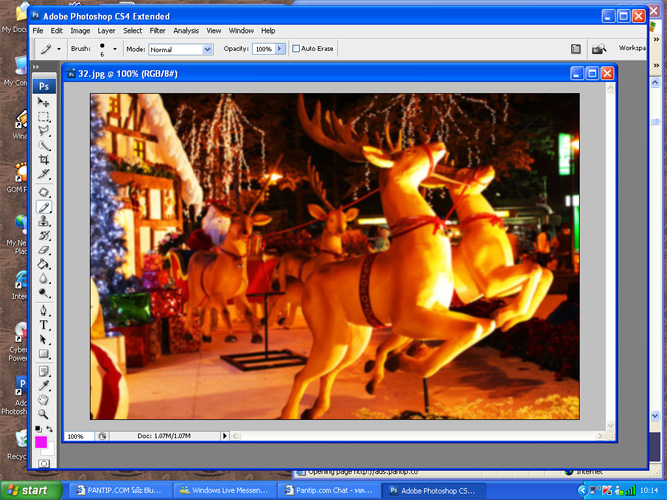The width and height of the screenshot is (667, 500).
Task: Open the tool preset picker arrow
Action: [59, 49]
